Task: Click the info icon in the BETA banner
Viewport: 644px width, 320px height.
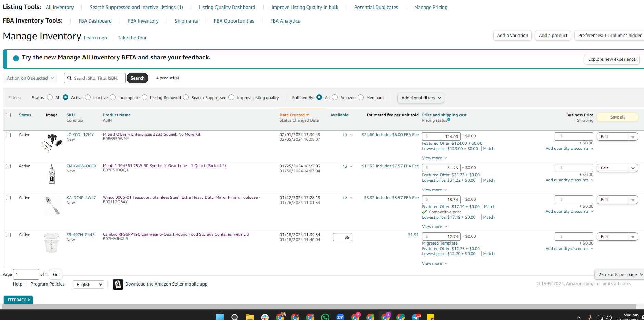Action: 16,58
